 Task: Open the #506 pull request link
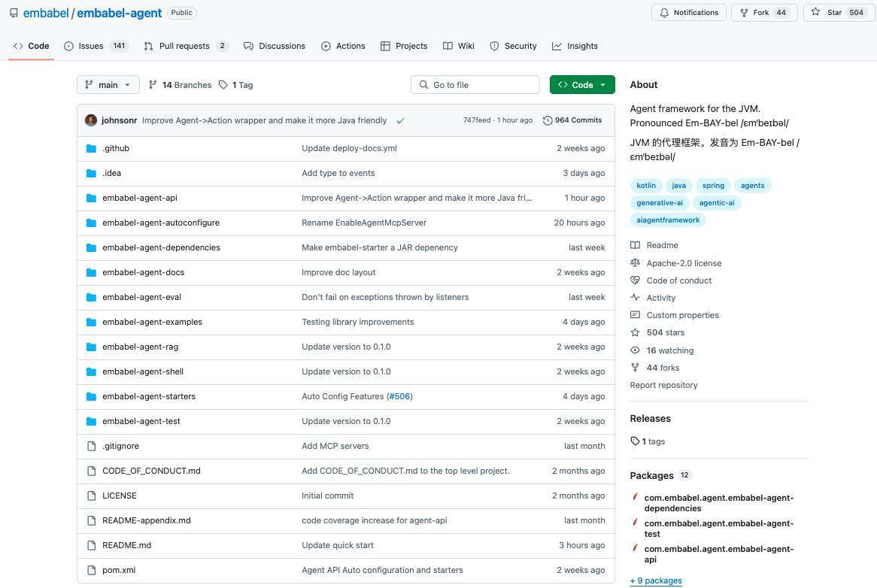coord(399,396)
